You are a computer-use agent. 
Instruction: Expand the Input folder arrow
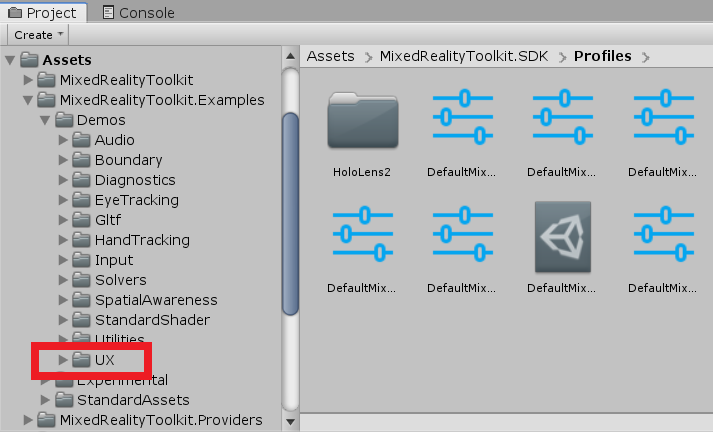pos(63,260)
